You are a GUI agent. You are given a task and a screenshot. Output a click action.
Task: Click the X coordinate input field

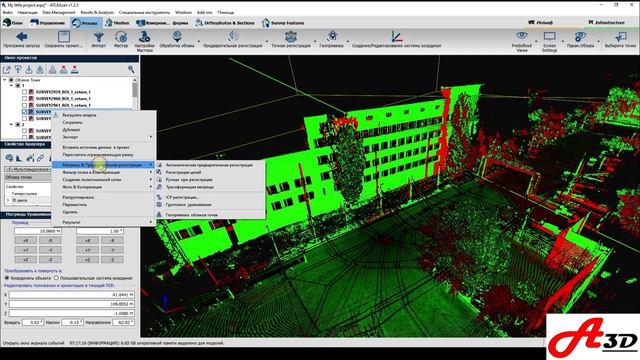pyautogui.click(x=72, y=294)
